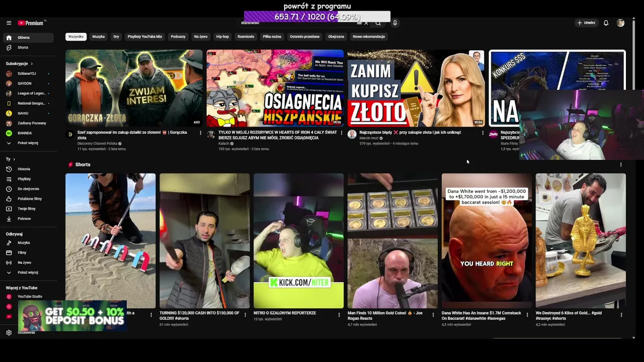Screen dimensions: 644x362
Task: Select the Hip-hop filter chip
Action: 222,37
